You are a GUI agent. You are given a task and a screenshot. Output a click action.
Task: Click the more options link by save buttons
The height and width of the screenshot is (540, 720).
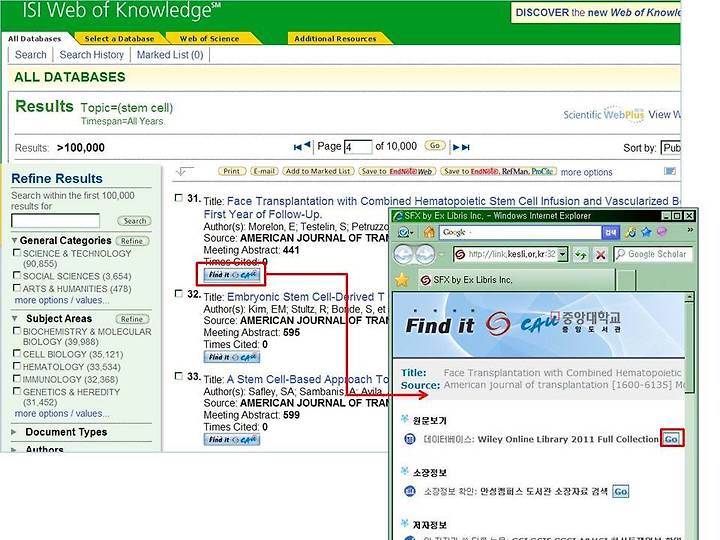[586, 172]
